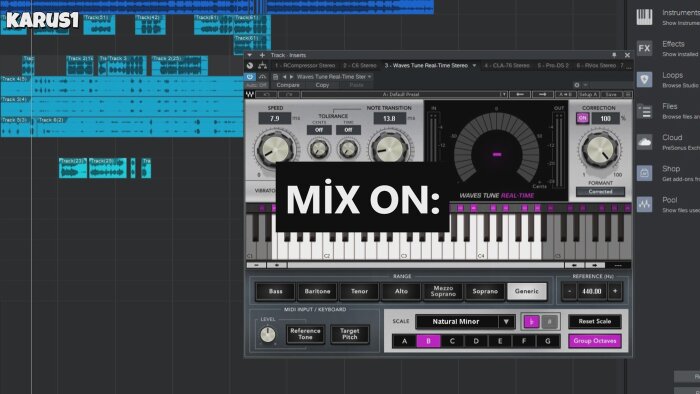Toggle Auto Off automation button
Image resolution: width=700 pixels, height=394 pixels.
(256, 85)
